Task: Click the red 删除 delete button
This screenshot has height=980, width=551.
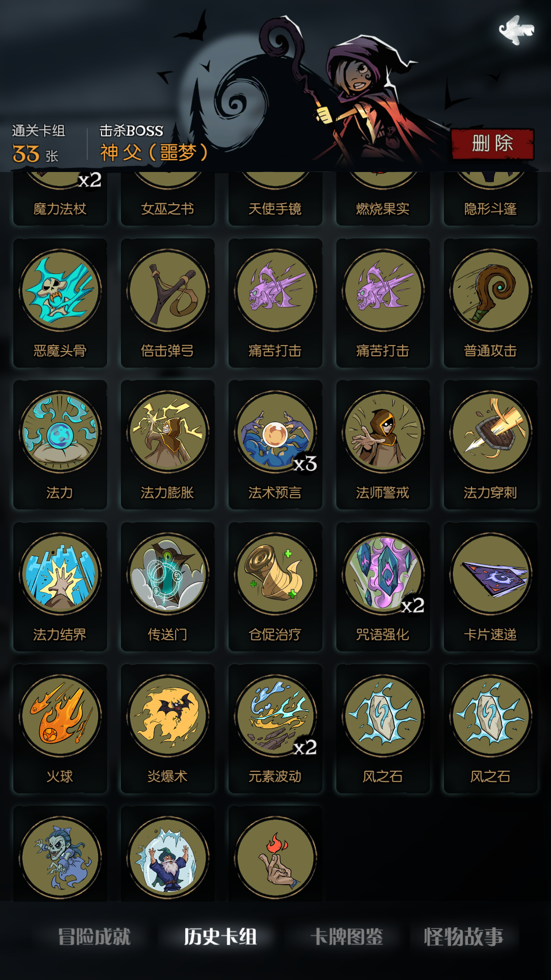Action: pos(492,144)
